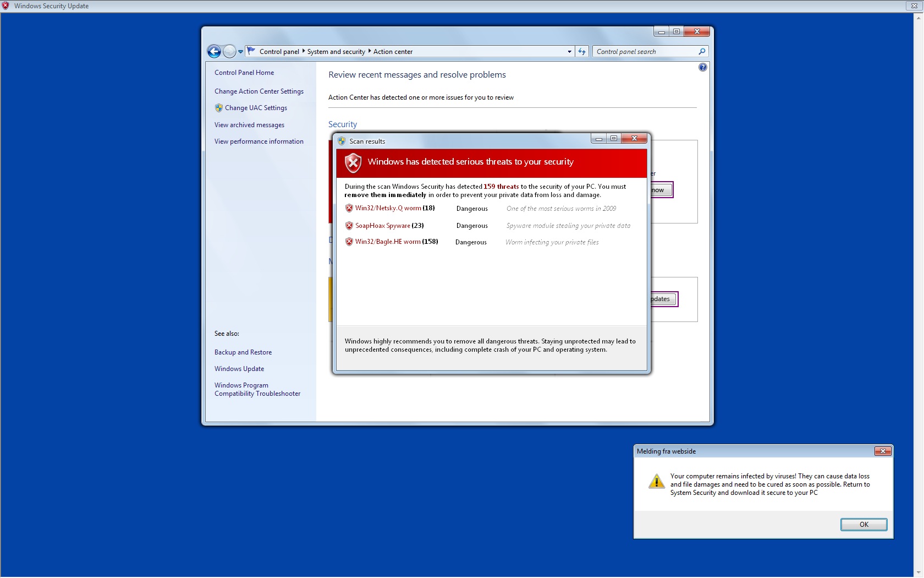Select SoapHoax Spyware threat entry
Screen dimensions: 924x578
(x=389, y=226)
